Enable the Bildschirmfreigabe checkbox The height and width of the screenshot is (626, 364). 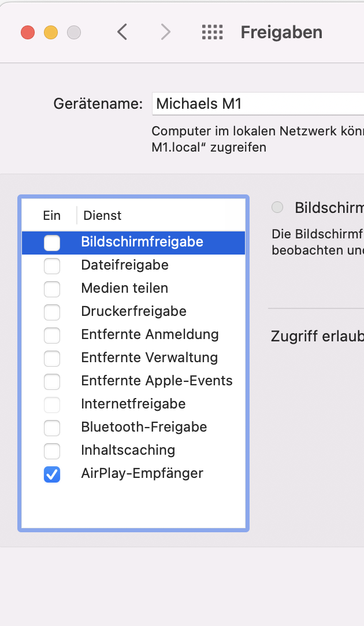[x=52, y=243]
